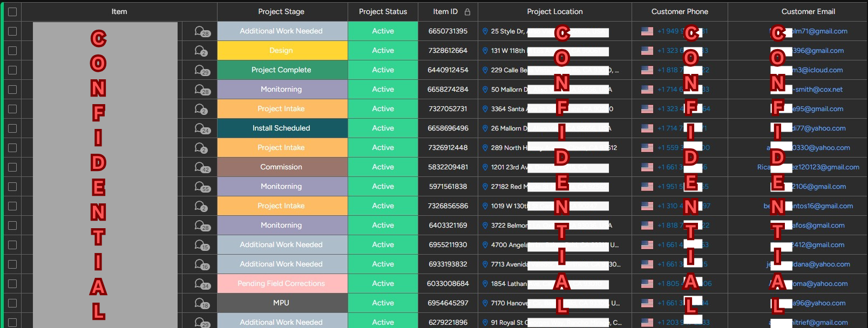The width and height of the screenshot is (868, 328).
Task: Click Active status for item 7328612664
Action: tap(383, 51)
